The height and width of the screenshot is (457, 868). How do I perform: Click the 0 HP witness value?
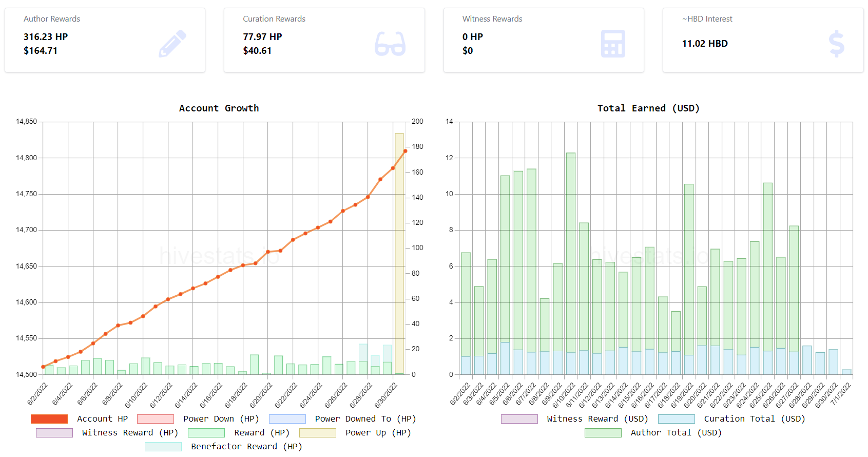pos(473,37)
